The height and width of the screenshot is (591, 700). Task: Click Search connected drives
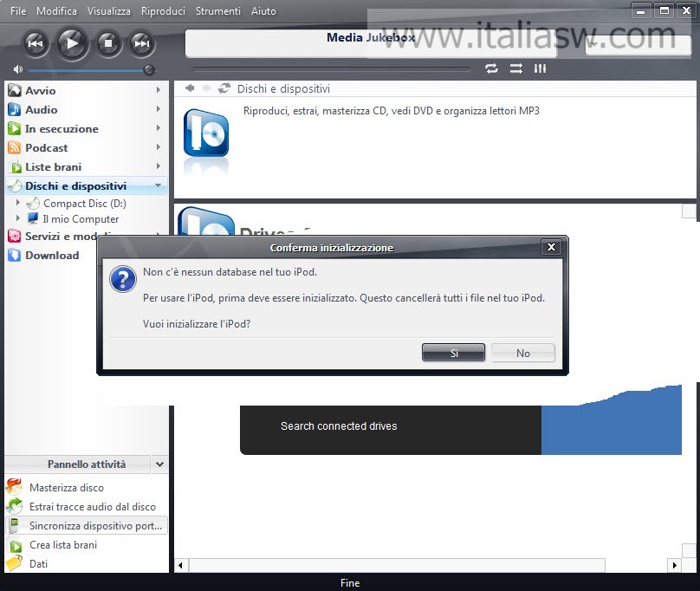coord(339,426)
